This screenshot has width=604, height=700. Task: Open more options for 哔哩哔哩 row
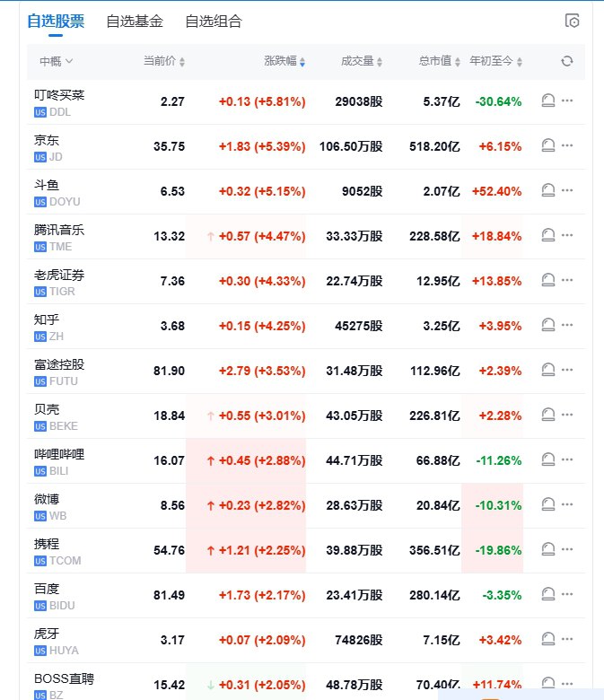point(567,459)
